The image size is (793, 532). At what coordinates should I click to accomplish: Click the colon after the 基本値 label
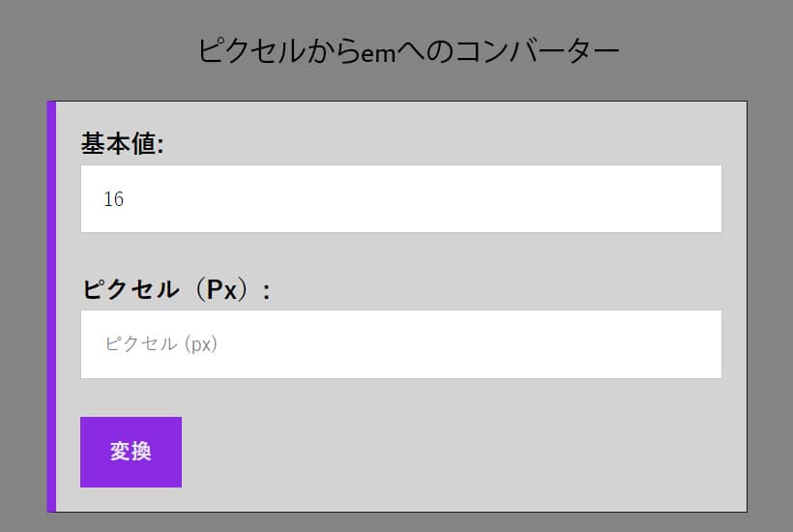pos(161,145)
